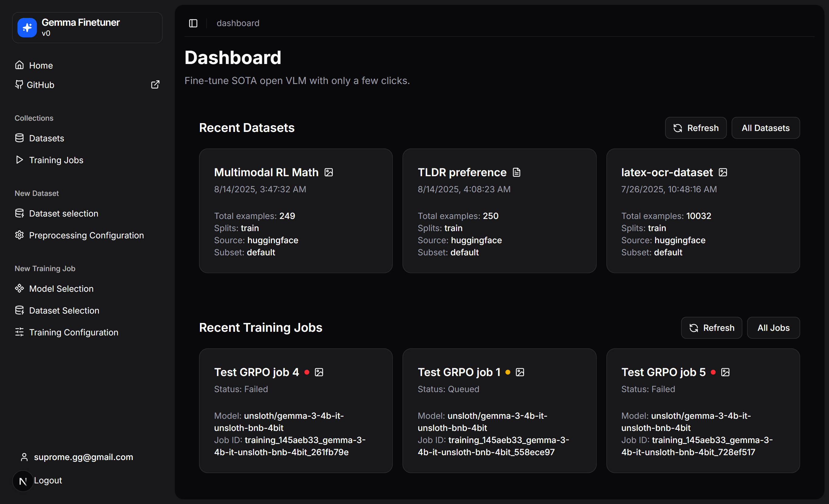Open Training Jobs in sidebar

click(x=56, y=160)
